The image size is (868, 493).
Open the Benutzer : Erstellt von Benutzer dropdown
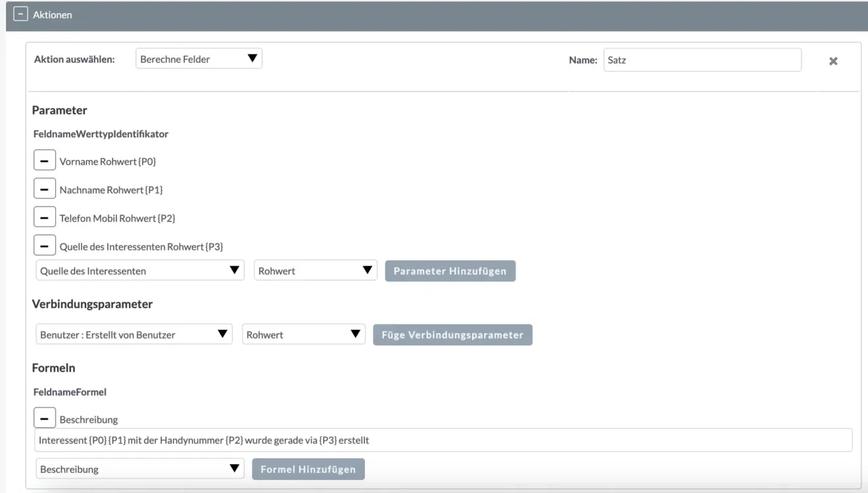133,334
